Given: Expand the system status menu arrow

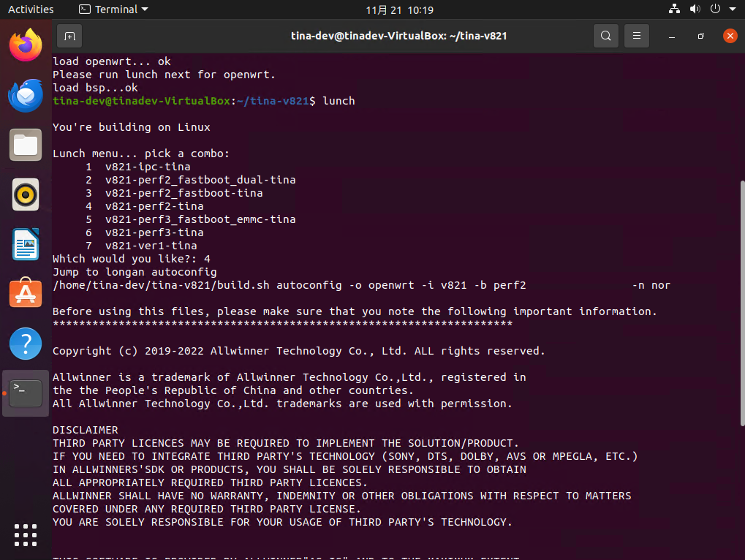Looking at the screenshot, I should point(732,10).
